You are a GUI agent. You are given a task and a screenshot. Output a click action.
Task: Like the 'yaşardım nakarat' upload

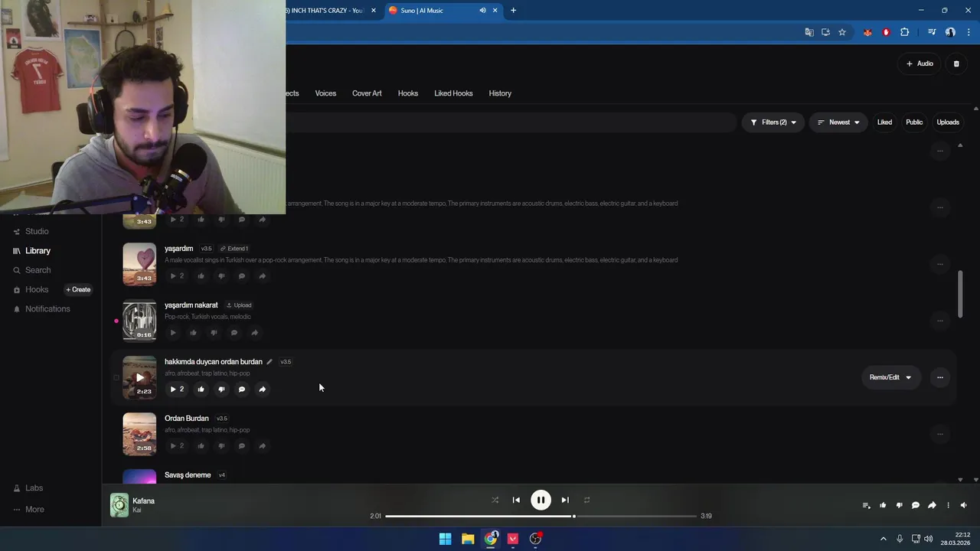[193, 333]
